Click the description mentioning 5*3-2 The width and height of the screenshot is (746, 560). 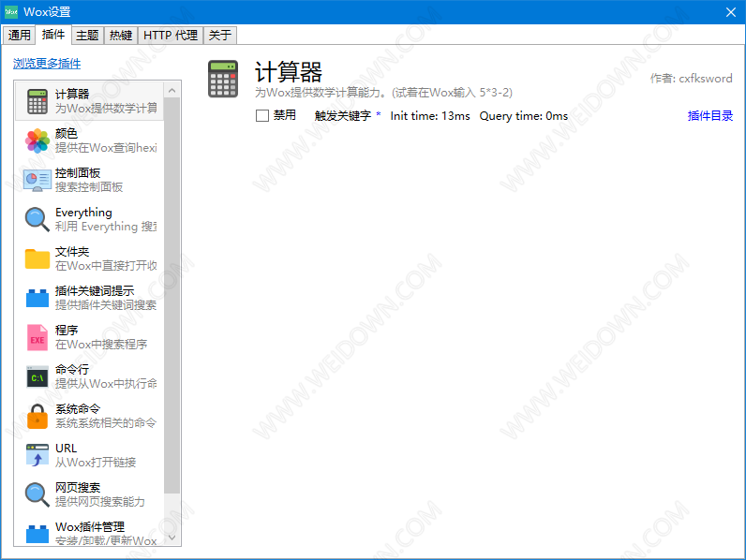click(x=383, y=92)
